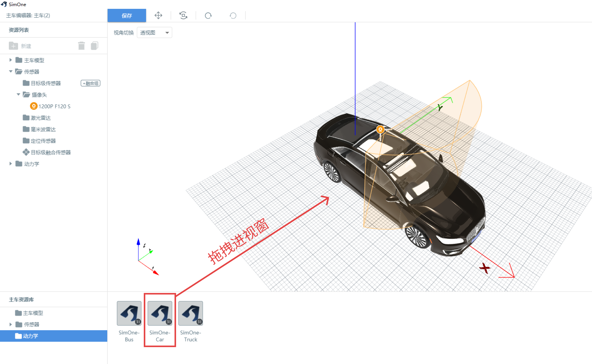The image size is (592, 364).
Task: Click the +融合组 button
Action: tap(90, 83)
